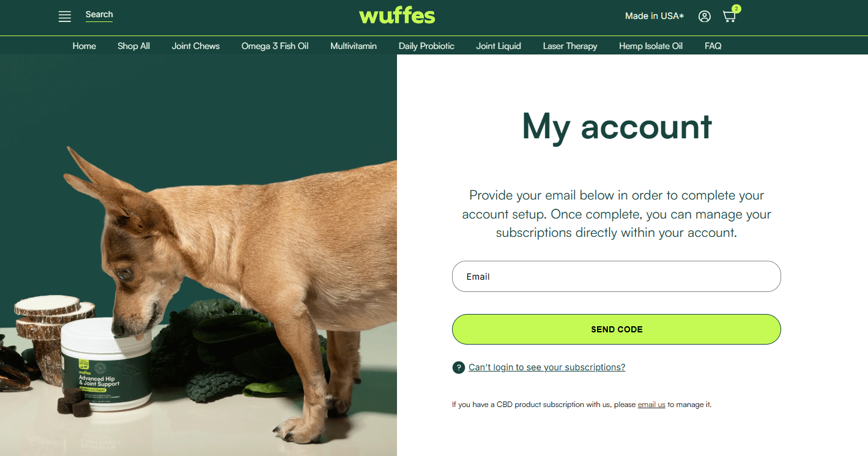Open the hamburger menu icon
Screen dimensions: 868x456
pos(65,17)
